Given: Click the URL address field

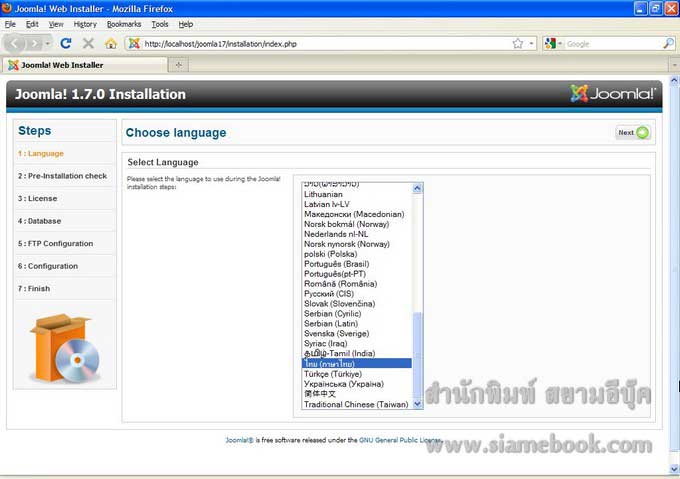Looking at the screenshot, I should (x=327, y=44).
